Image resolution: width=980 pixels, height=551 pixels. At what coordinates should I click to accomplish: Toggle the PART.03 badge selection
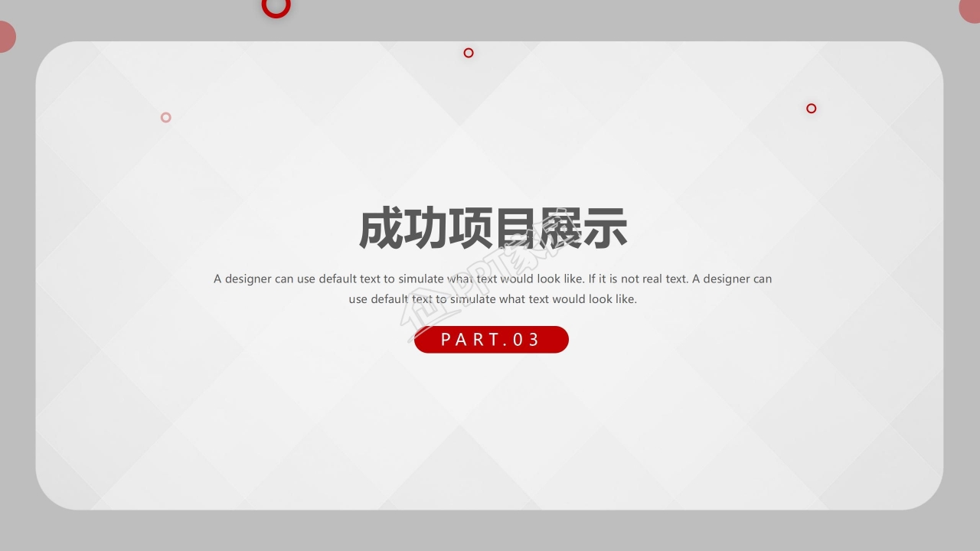pos(492,340)
